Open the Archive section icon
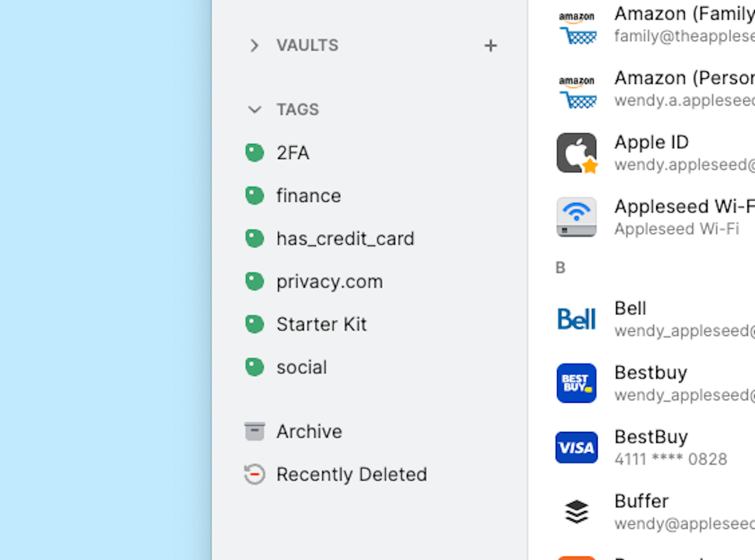 254,431
